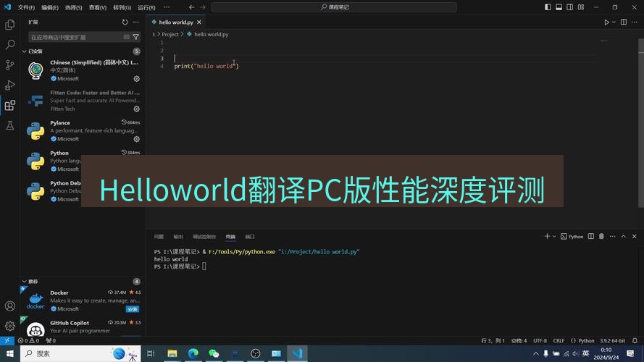Screen dimensions: 644x362
Task: Open settings gear for Pylance extension
Action: 137,139
